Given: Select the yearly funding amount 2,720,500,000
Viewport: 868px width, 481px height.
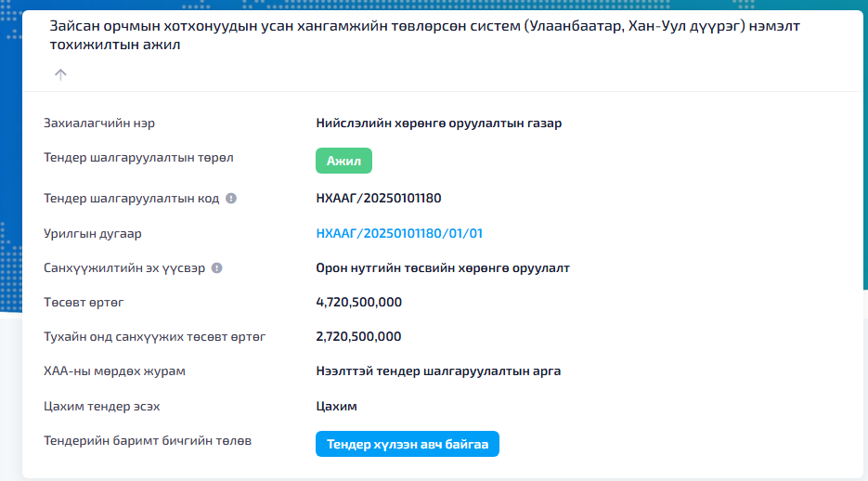Looking at the screenshot, I should click(x=358, y=336).
